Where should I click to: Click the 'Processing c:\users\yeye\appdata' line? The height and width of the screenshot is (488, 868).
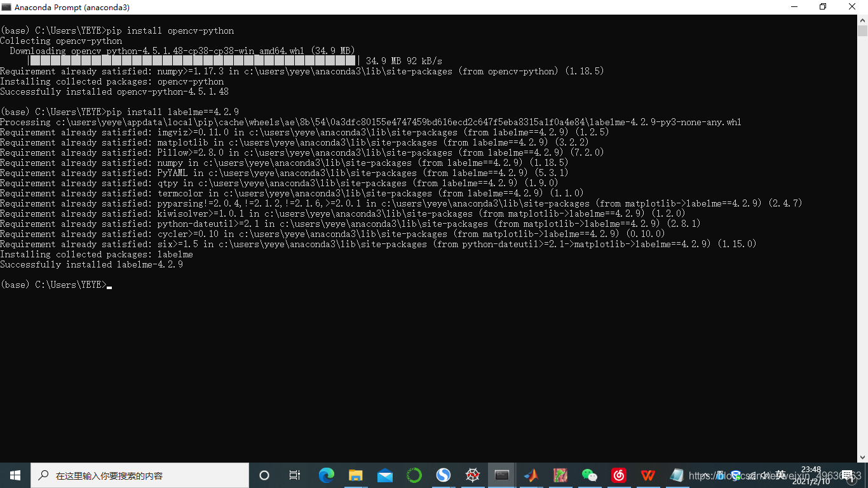(370, 122)
